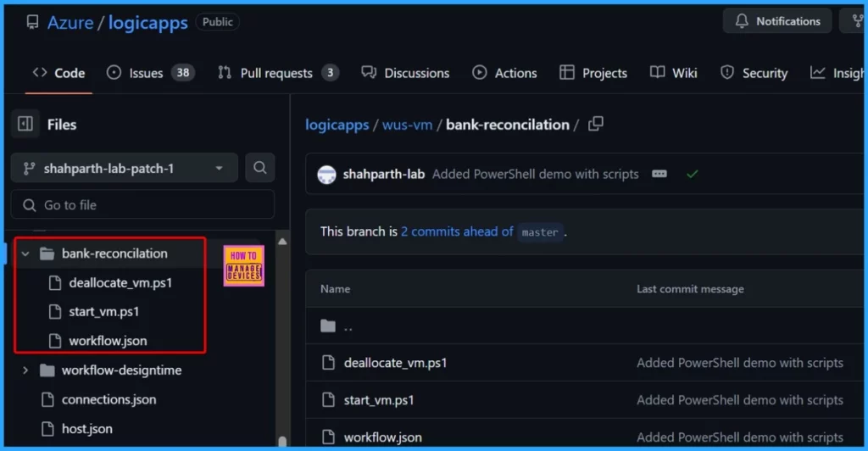Click file icon next to connections.json
The width and height of the screenshot is (868, 451).
coord(47,399)
